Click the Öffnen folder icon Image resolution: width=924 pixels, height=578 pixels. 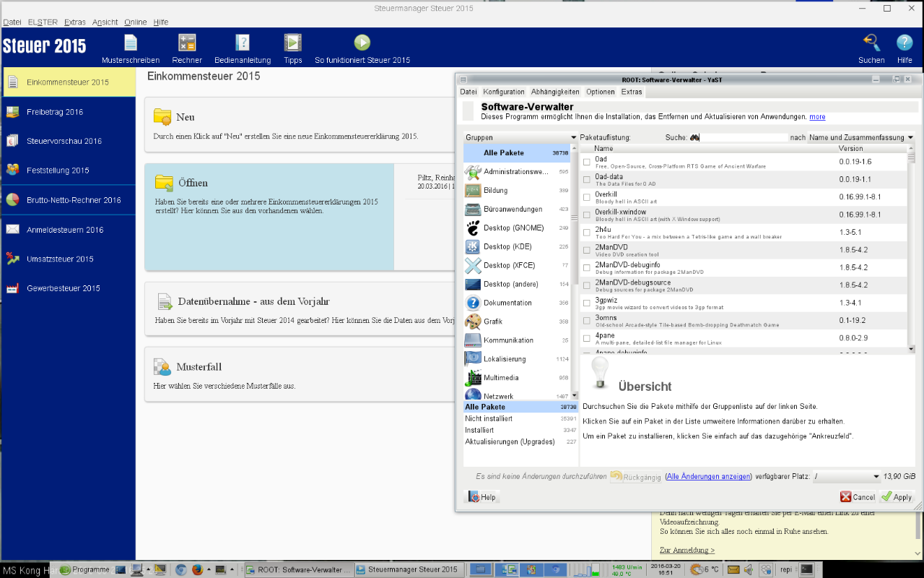tap(164, 183)
